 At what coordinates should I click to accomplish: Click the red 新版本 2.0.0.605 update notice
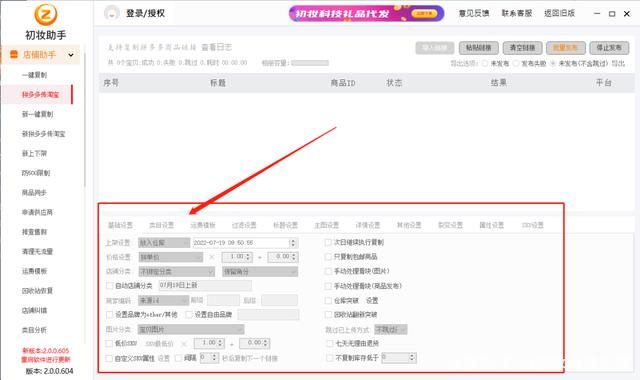(46, 355)
